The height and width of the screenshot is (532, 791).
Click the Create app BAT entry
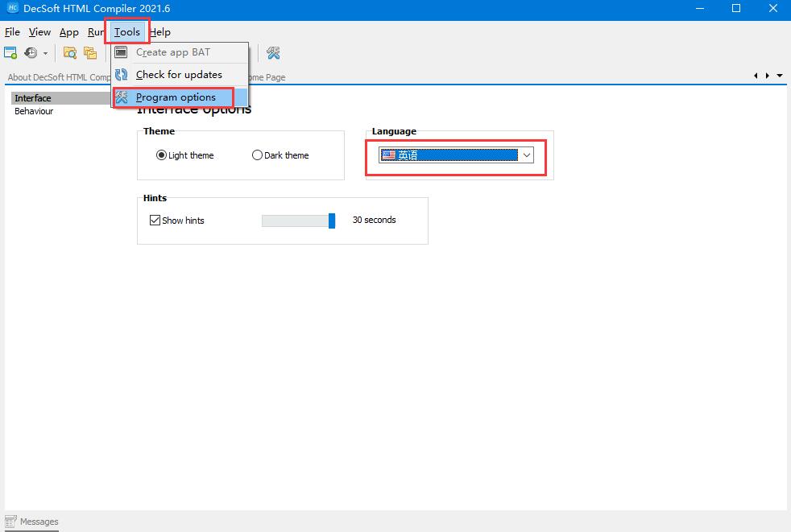(180, 52)
